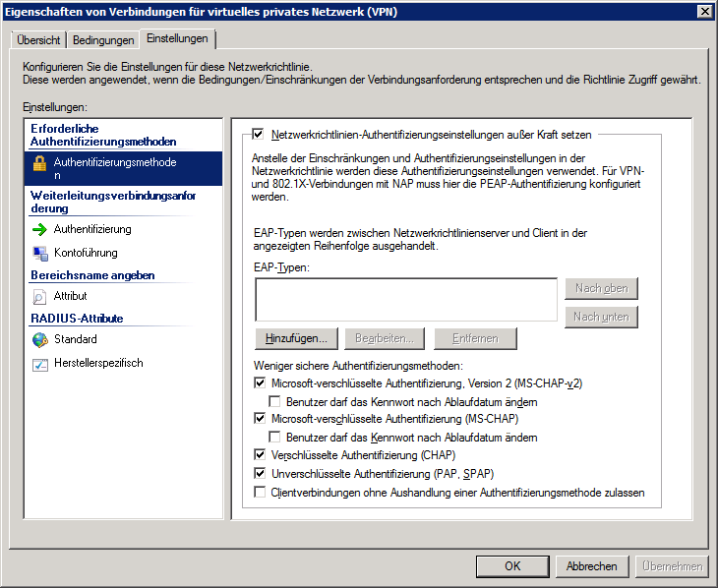The height and width of the screenshot is (588, 718).
Task: Close the VPN properties dialog
Action: [x=703, y=11]
